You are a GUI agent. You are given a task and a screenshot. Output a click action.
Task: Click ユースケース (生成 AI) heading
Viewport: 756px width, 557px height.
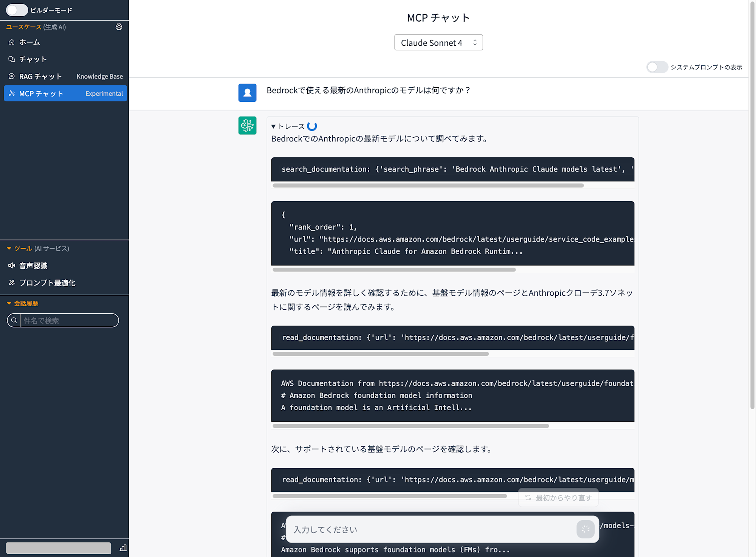click(36, 27)
